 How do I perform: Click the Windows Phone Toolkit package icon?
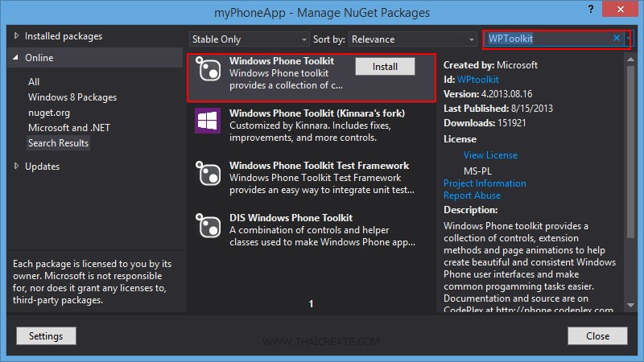click(208, 69)
